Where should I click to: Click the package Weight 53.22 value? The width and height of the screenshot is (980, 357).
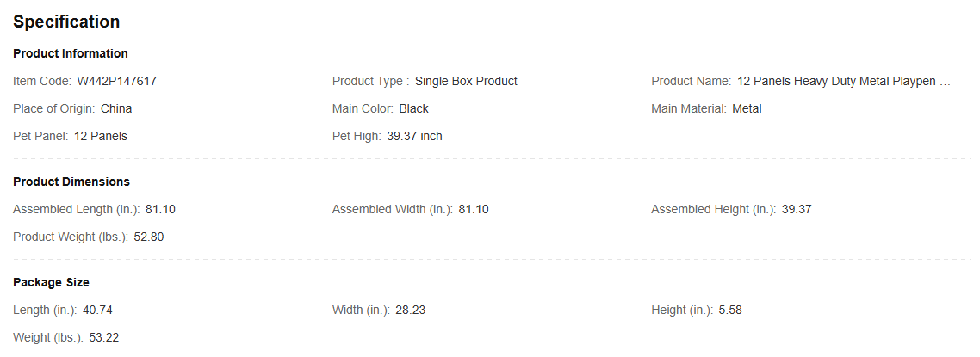point(104,338)
